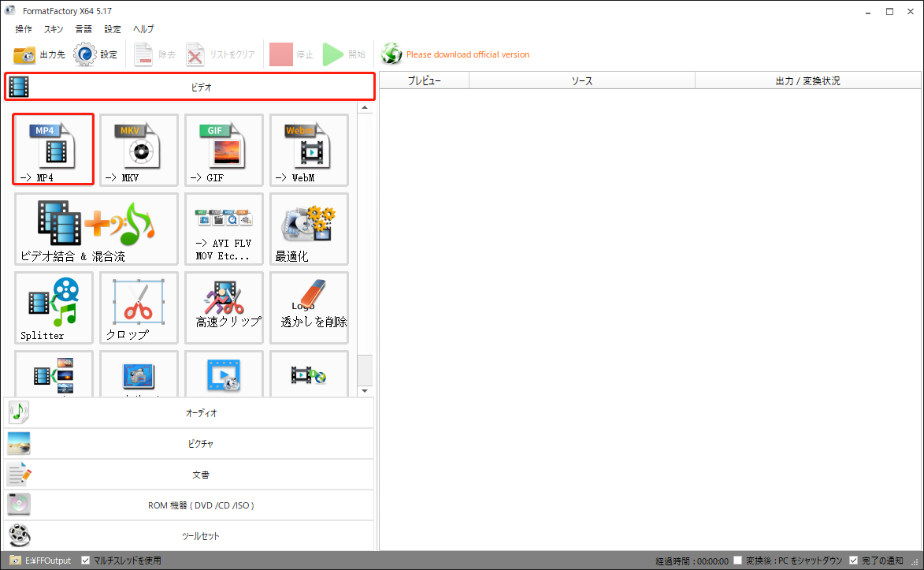Open the 設定 menu in the menu bar

point(113,29)
